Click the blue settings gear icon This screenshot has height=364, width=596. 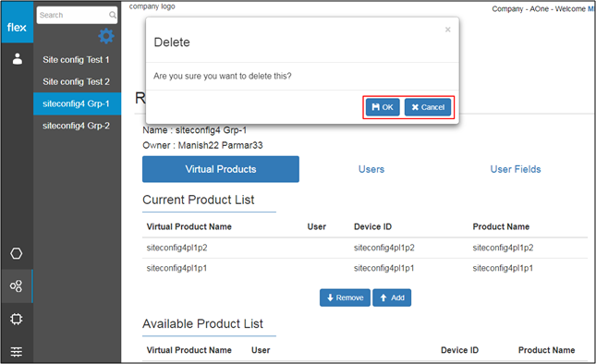[106, 36]
